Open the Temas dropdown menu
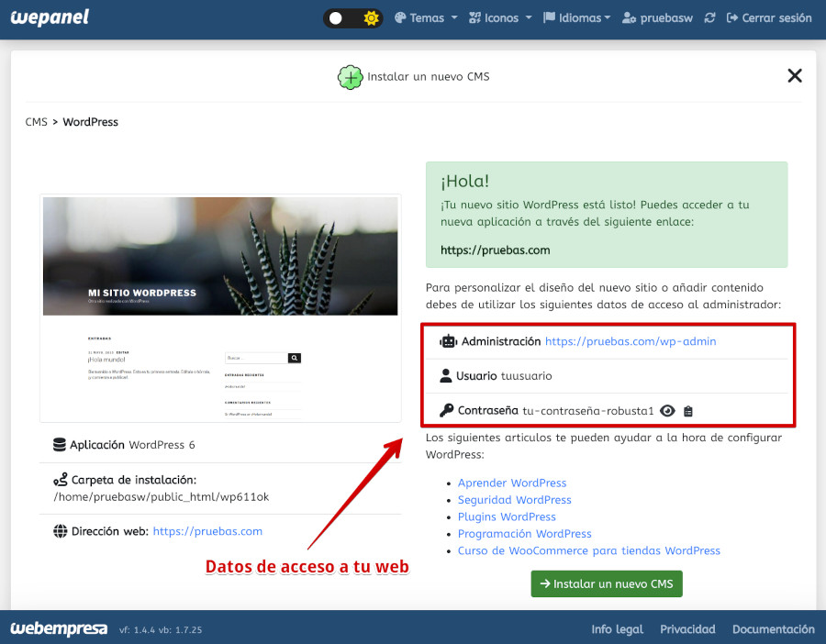 (x=426, y=18)
